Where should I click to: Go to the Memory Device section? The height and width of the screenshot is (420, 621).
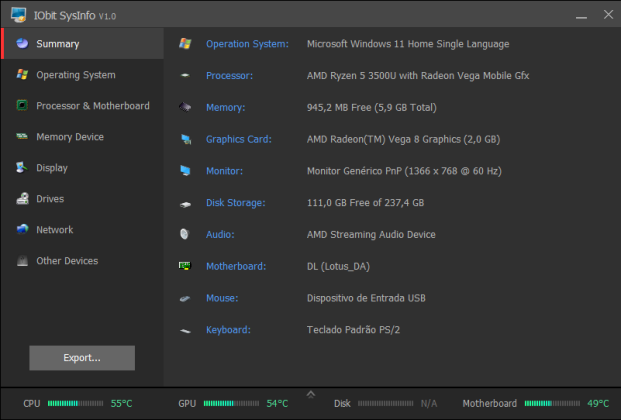pyautogui.click(x=82, y=137)
